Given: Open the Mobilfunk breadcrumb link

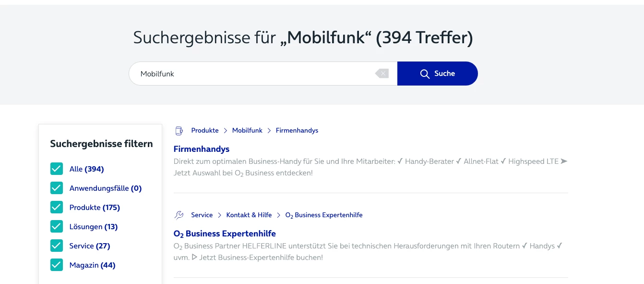Looking at the screenshot, I should tap(247, 131).
